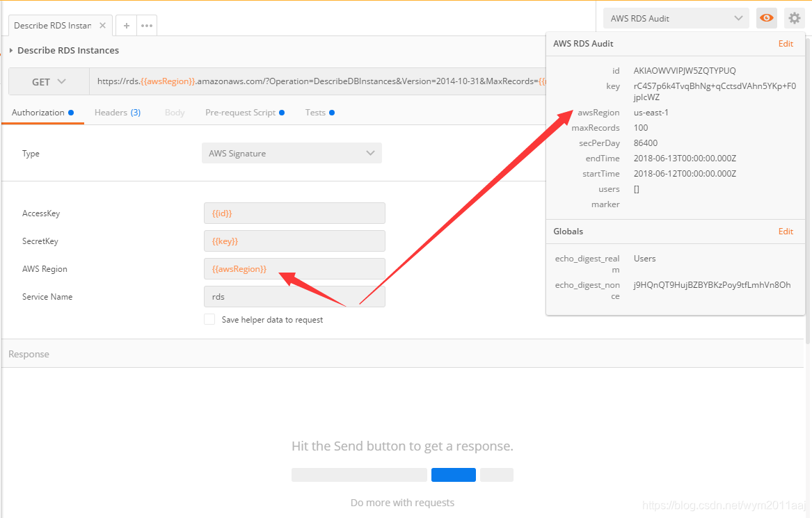The image size is (812, 518).
Task: Click the AWS Region input field
Action: (x=294, y=269)
